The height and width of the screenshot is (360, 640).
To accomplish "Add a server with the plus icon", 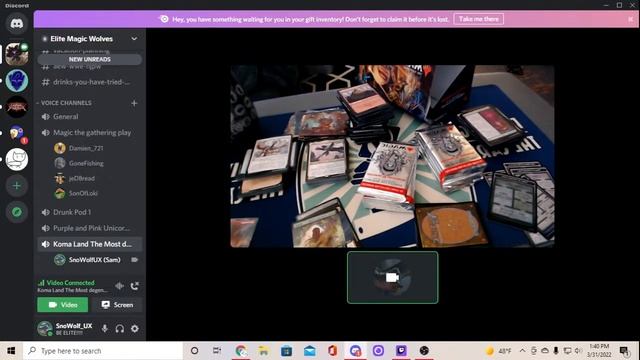I will tap(16, 186).
